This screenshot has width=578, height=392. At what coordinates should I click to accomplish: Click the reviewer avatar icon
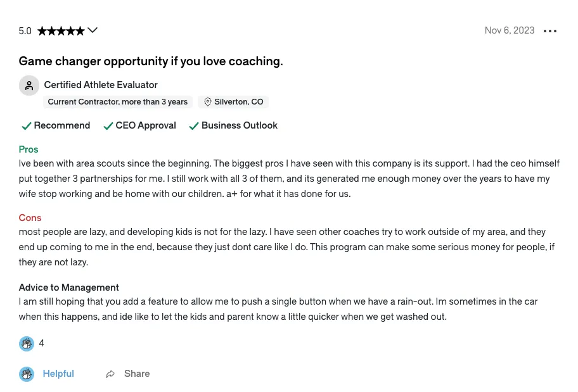(x=29, y=85)
